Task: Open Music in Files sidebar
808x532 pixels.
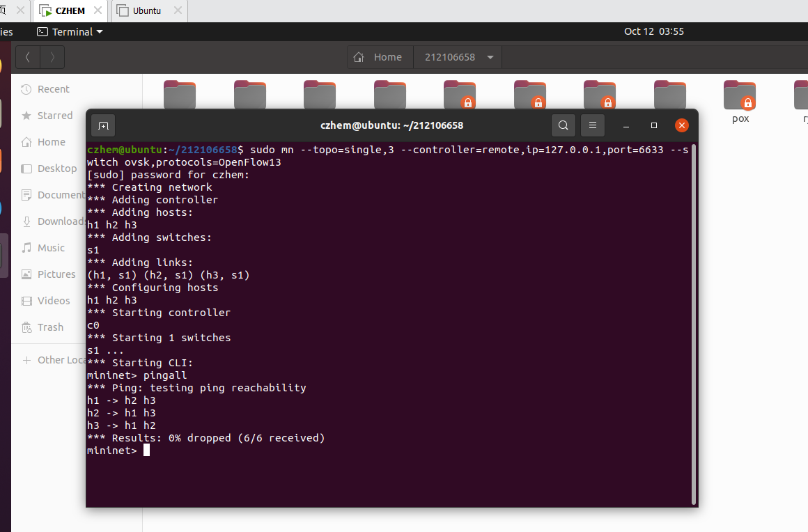Action: 51,248
